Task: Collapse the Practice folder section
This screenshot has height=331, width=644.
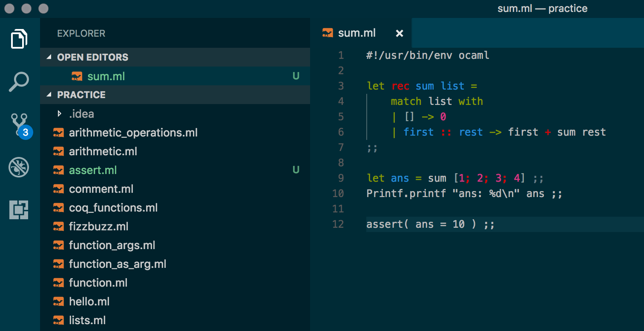Action: 49,95
